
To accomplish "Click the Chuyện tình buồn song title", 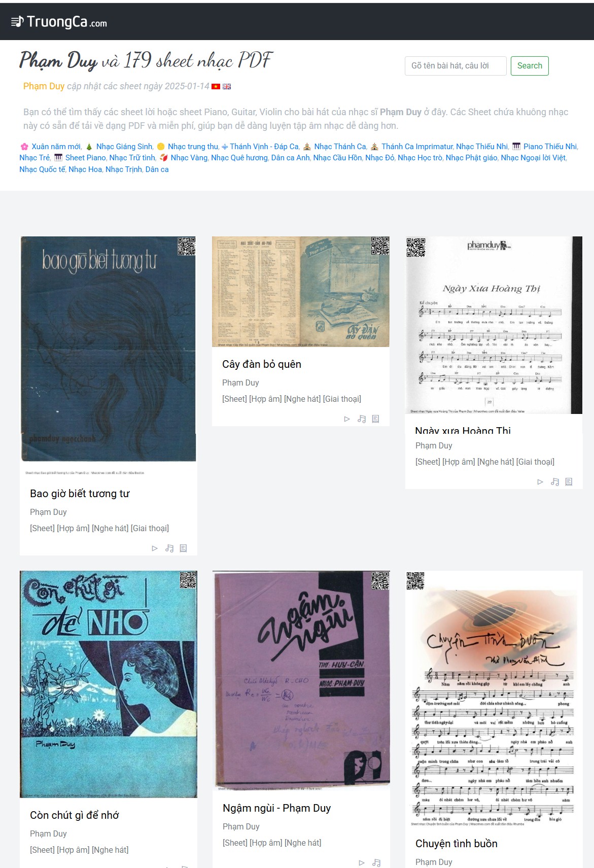I will (x=457, y=844).
